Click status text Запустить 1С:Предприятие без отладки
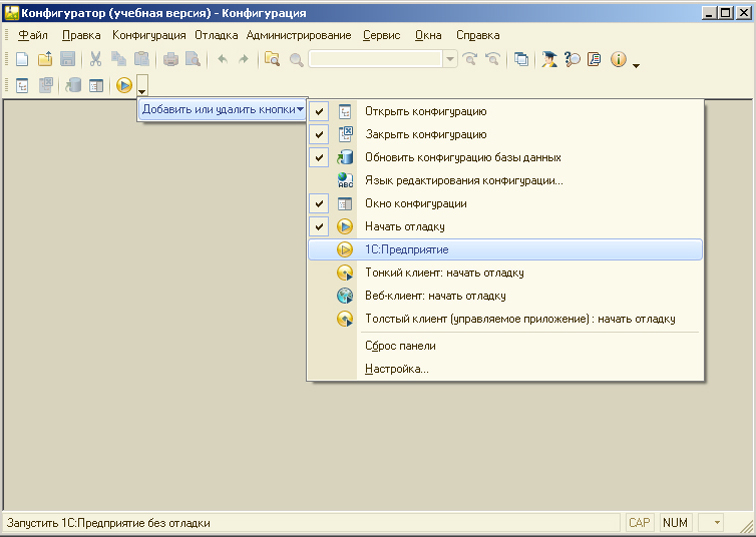 [x=108, y=523]
